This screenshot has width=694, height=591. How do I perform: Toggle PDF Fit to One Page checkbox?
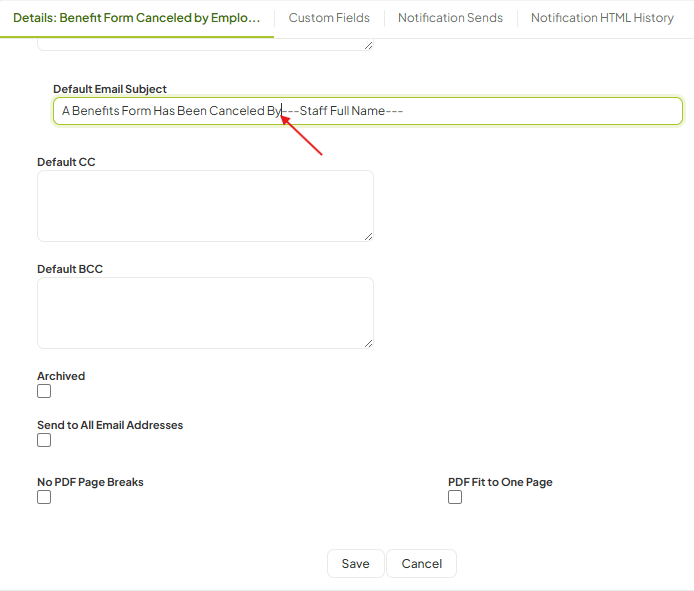[455, 497]
